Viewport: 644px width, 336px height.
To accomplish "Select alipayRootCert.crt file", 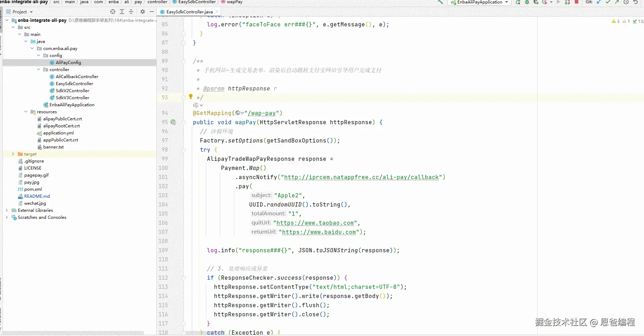I will (x=61, y=126).
